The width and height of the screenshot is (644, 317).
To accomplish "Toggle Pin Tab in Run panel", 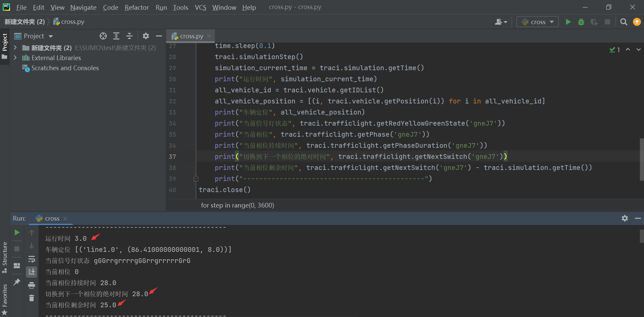I will point(17,282).
